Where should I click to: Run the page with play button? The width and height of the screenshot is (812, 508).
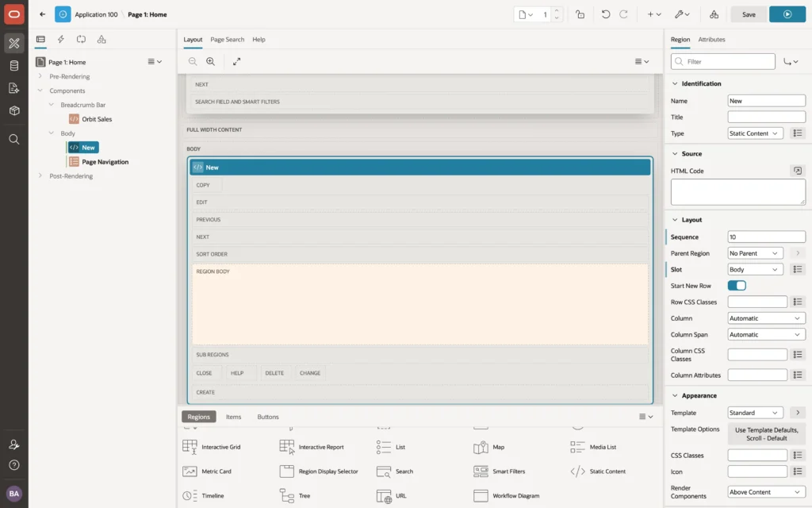click(x=787, y=14)
